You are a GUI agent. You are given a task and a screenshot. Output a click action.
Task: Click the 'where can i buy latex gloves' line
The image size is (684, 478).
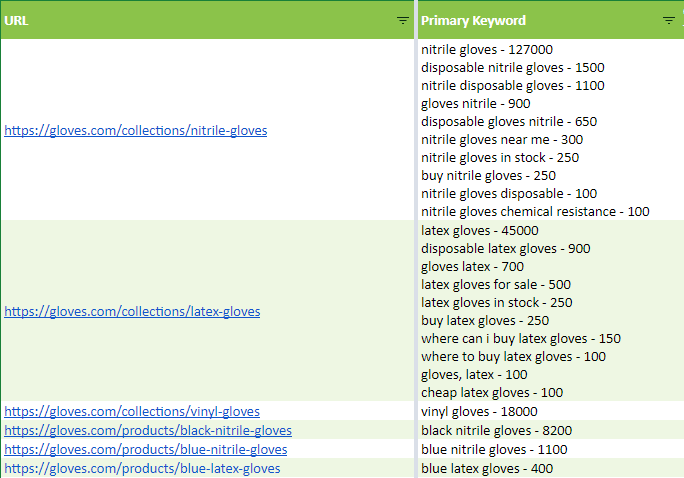pyautogui.click(x=520, y=339)
